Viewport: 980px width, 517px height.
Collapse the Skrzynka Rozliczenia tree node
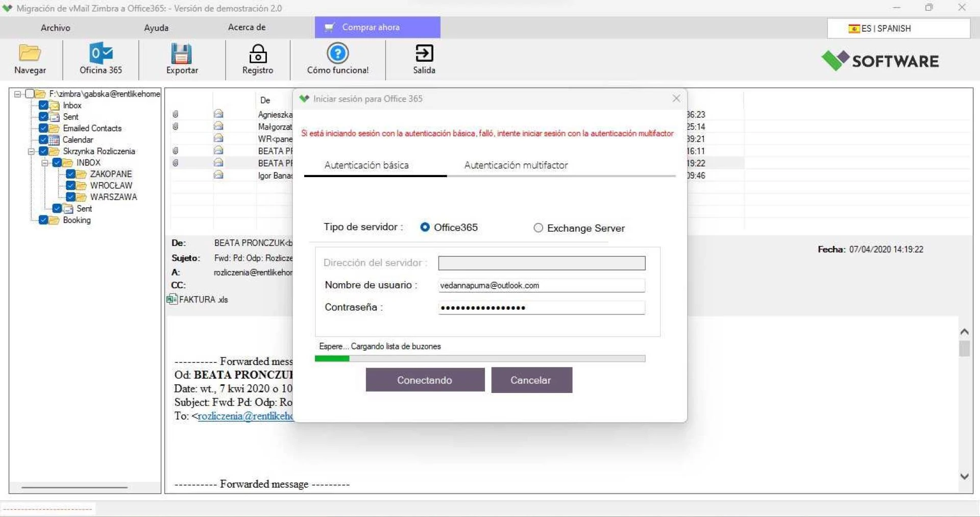click(31, 152)
